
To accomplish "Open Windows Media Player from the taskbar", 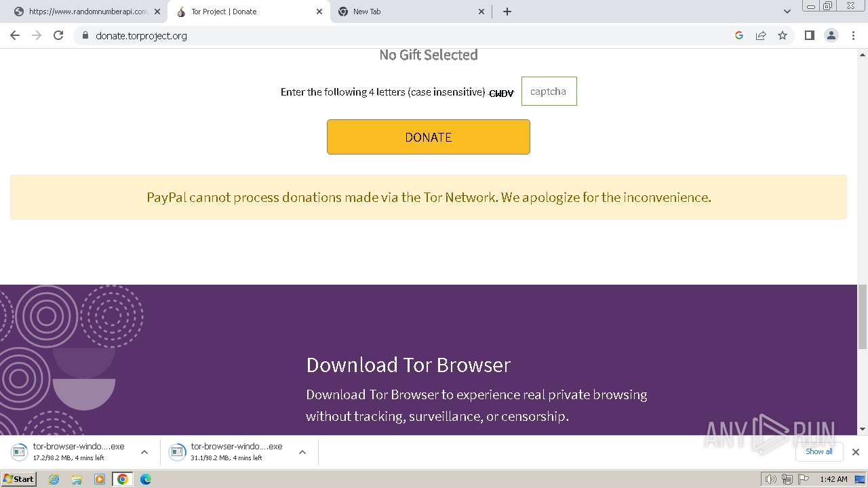I will pos(100,479).
